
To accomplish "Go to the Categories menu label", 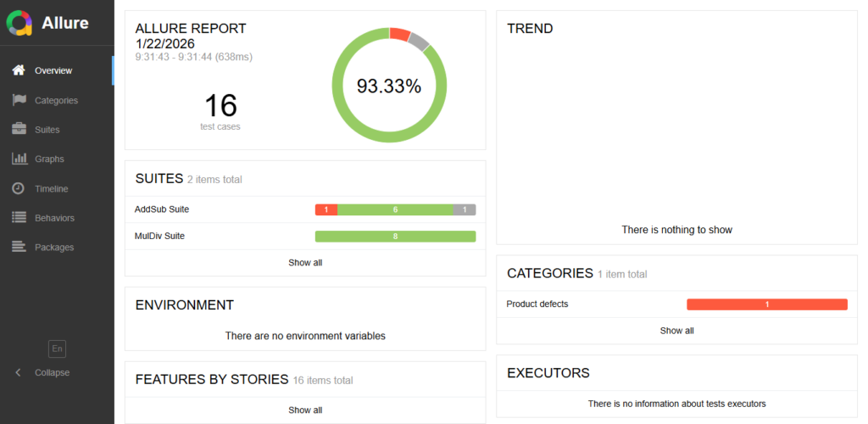I will (56, 101).
